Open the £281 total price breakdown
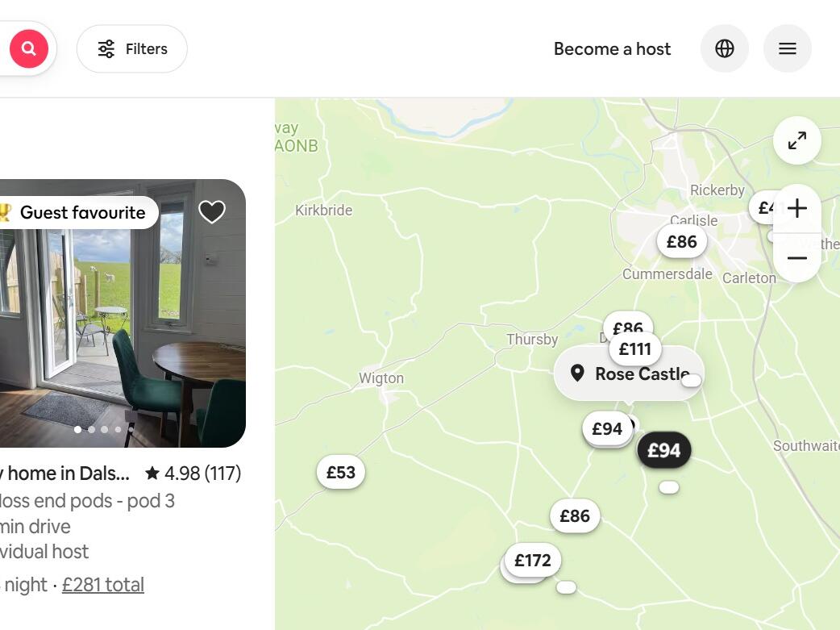 click(x=103, y=585)
